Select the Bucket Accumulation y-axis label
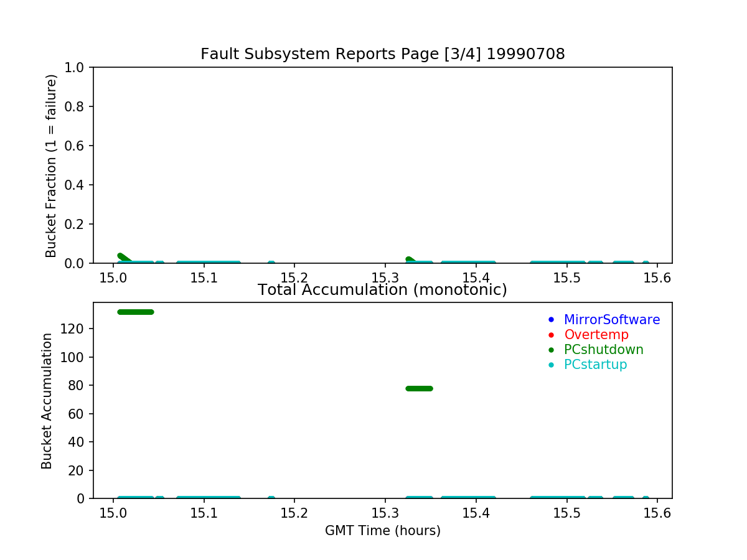The width and height of the screenshot is (747, 560). [47, 401]
